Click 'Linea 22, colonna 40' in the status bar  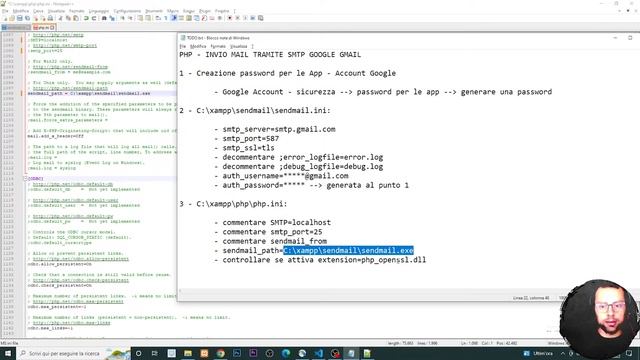point(531,298)
